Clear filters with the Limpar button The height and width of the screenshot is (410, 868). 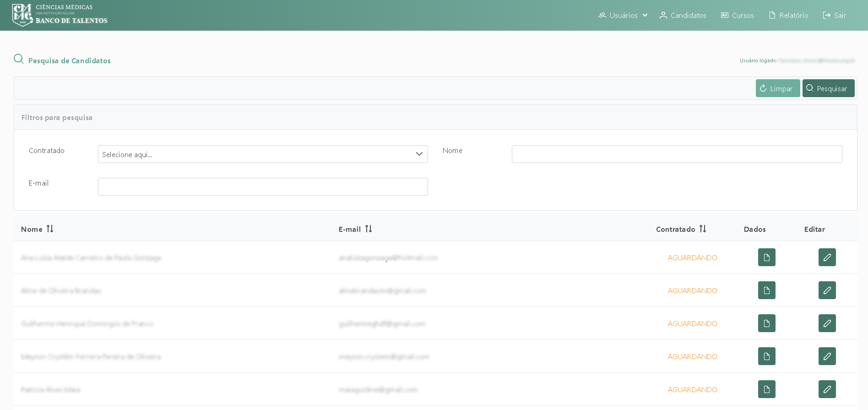(778, 88)
